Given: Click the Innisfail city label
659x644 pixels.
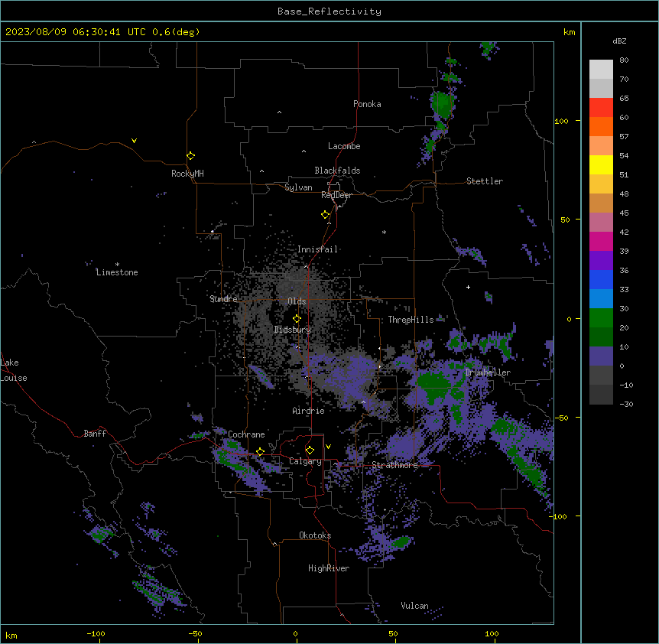Looking at the screenshot, I should (317, 249).
